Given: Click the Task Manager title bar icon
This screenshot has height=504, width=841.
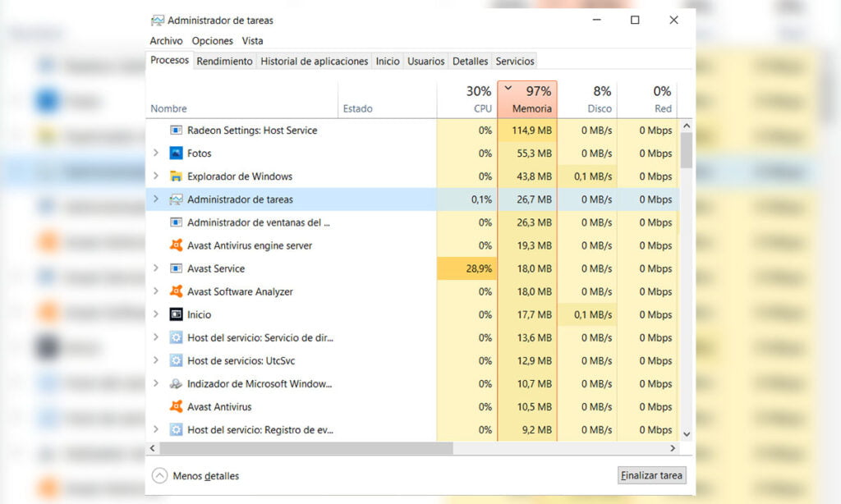Looking at the screenshot, I should (x=157, y=21).
